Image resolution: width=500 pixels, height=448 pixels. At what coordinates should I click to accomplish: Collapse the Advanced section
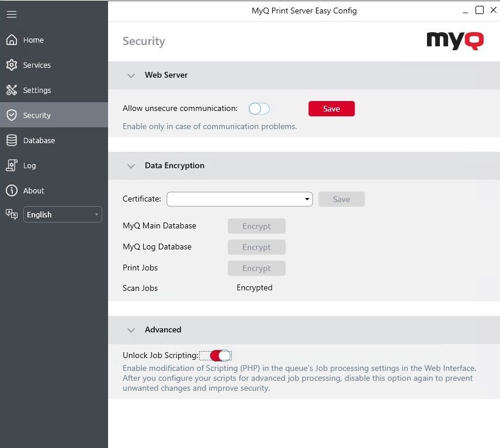[131, 330]
